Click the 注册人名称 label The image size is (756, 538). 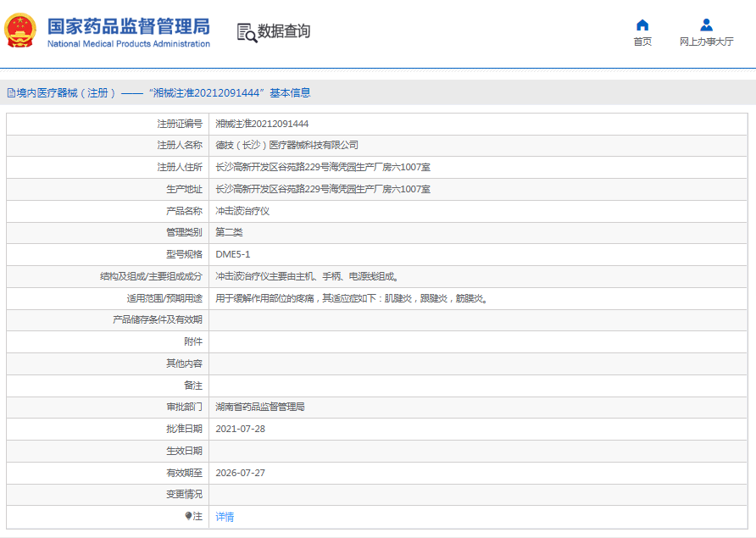point(180,145)
